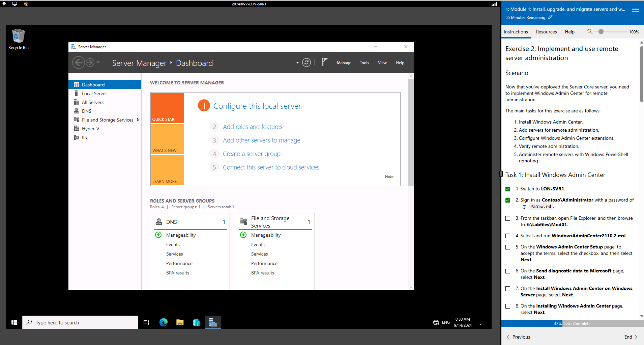Viewport: 644px width, 345px height.
Task: Click the IIS icon in navigation pane
Action: 77,137
